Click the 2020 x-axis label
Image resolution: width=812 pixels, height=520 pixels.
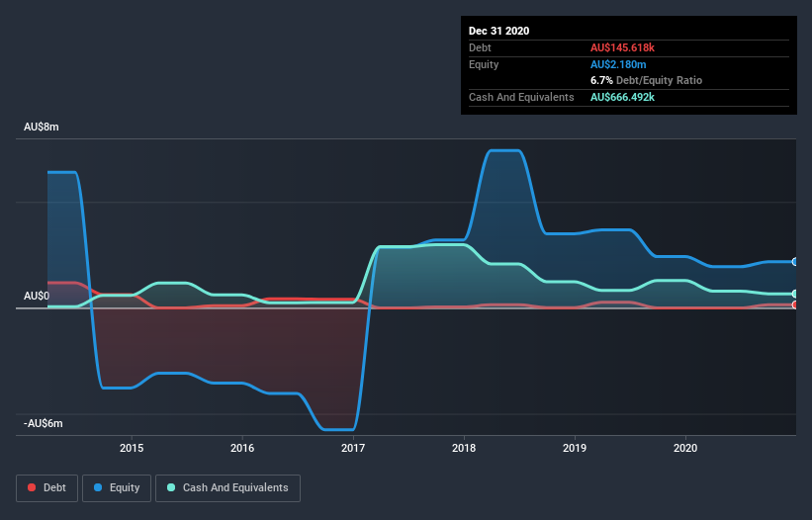685,448
